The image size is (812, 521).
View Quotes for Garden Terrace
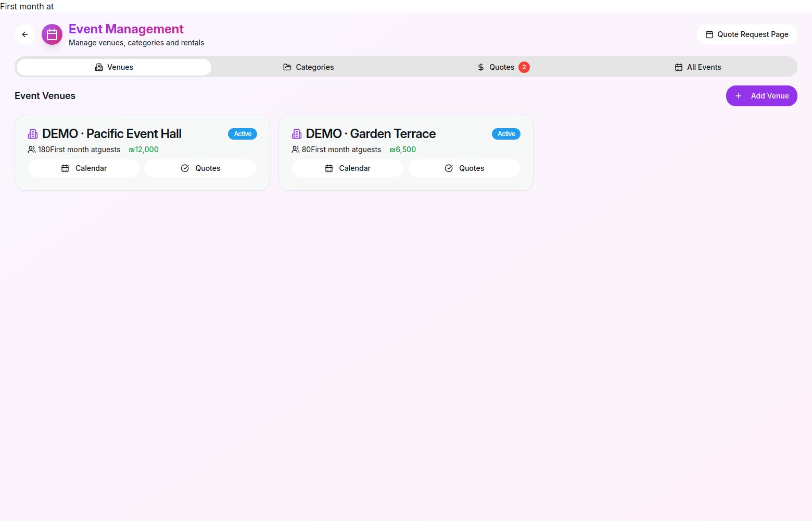[464, 168]
